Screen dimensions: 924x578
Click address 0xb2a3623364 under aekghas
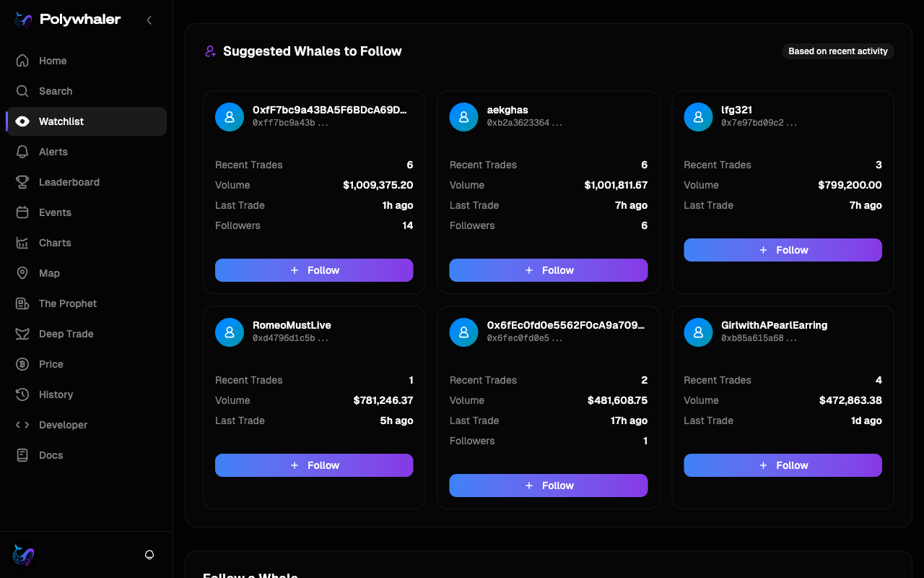pyautogui.click(x=525, y=123)
